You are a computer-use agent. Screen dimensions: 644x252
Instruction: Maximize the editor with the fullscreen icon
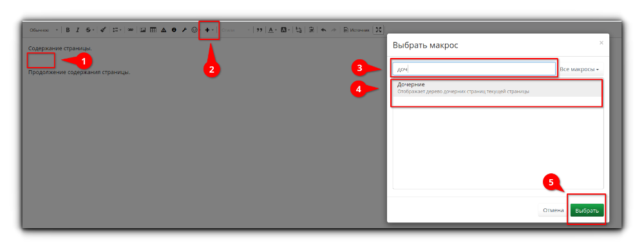tap(379, 30)
